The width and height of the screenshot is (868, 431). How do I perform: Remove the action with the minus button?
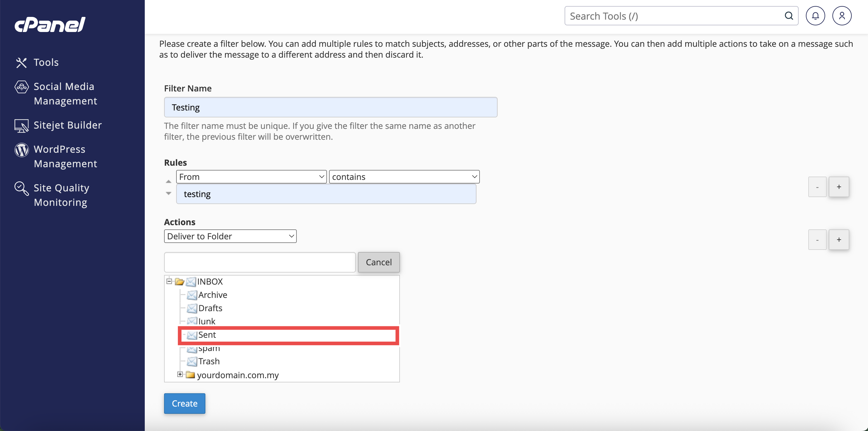click(x=817, y=240)
